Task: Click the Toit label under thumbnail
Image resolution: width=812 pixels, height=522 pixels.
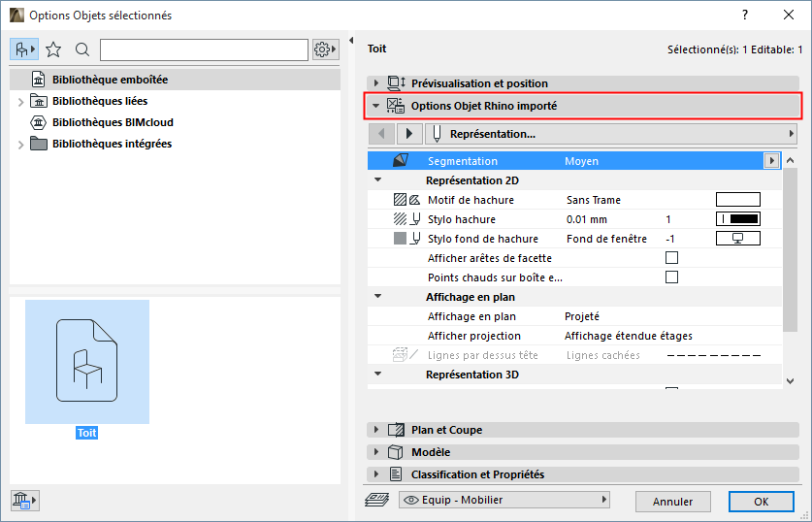Action: coord(87,433)
